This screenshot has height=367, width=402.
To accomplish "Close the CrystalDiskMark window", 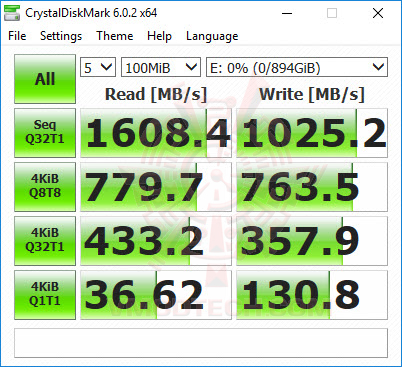I will coord(378,13).
